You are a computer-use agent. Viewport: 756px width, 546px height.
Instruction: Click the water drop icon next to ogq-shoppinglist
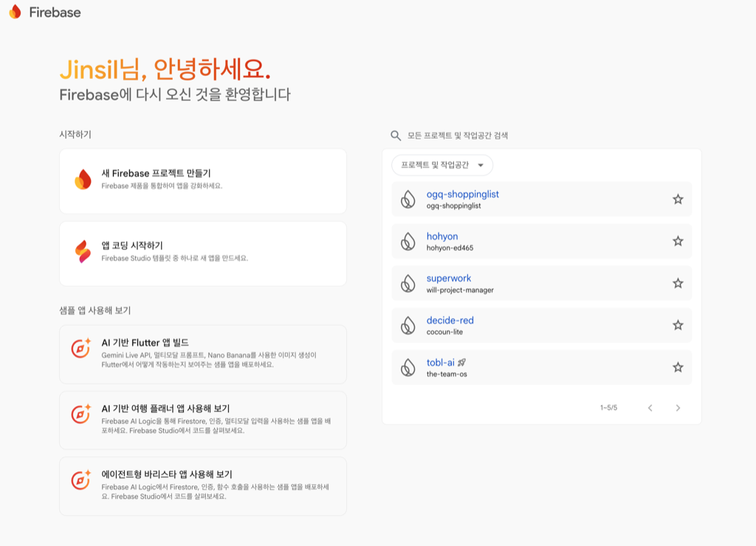coord(406,199)
